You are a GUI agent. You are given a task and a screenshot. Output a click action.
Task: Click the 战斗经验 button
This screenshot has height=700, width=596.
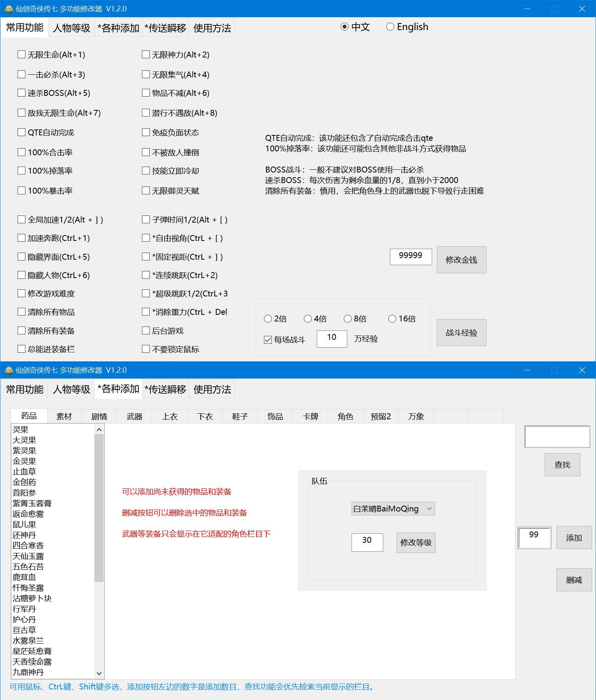461,332
